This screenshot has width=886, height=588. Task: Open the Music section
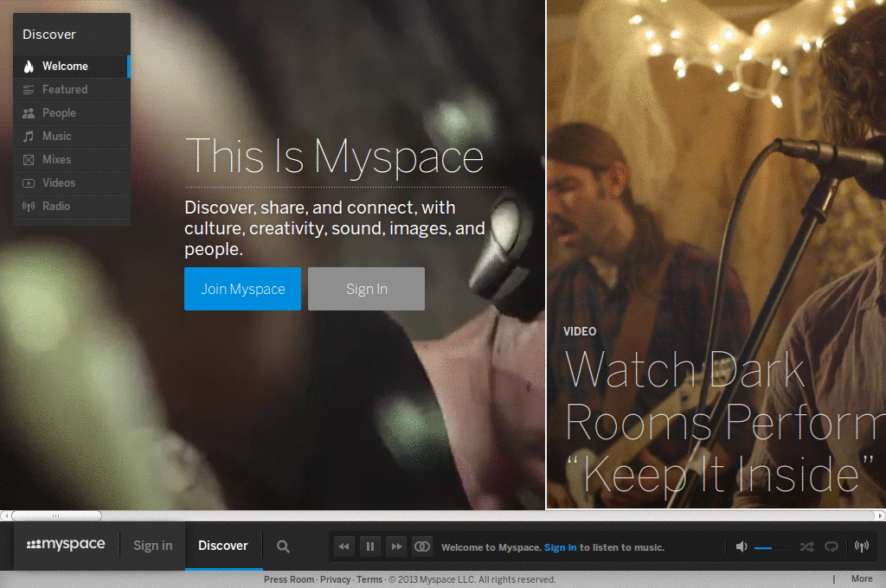[x=72, y=136]
